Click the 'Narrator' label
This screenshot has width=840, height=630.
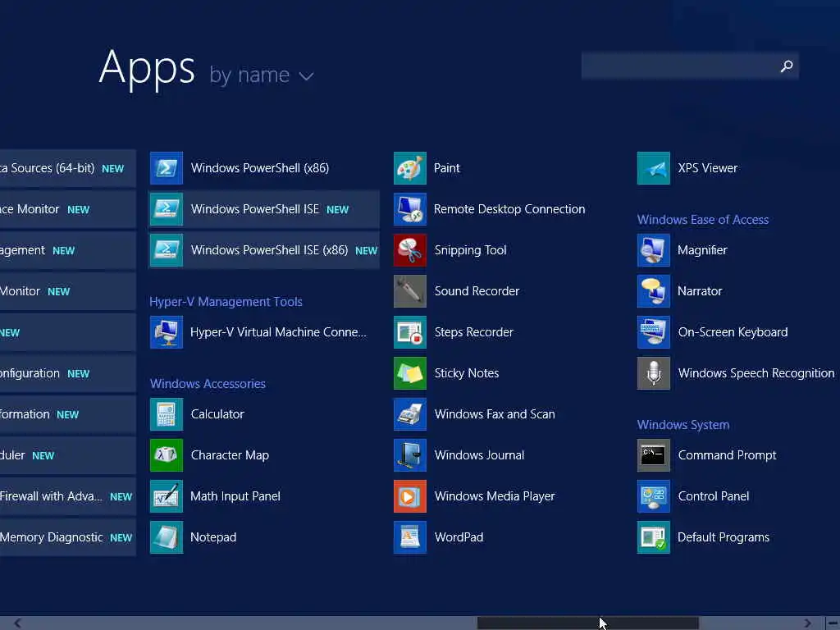[x=700, y=291]
